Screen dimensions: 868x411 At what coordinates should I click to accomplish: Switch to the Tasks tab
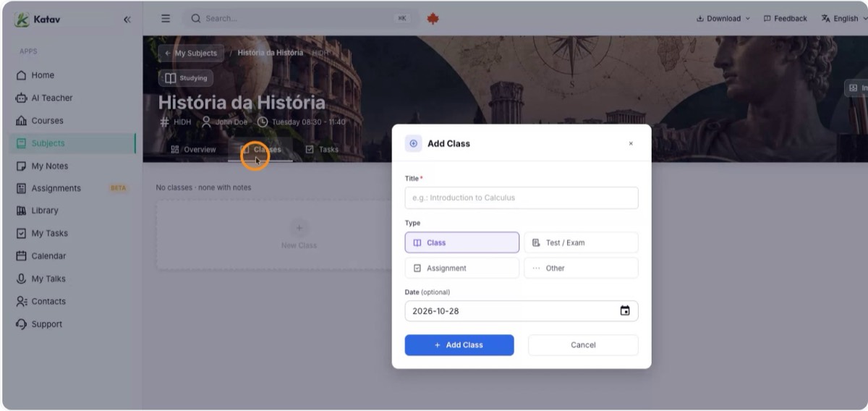(322, 149)
